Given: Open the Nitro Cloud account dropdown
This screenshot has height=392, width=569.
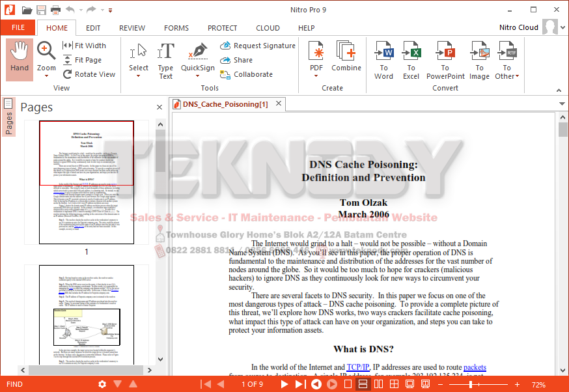Looking at the screenshot, I should [563, 27].
